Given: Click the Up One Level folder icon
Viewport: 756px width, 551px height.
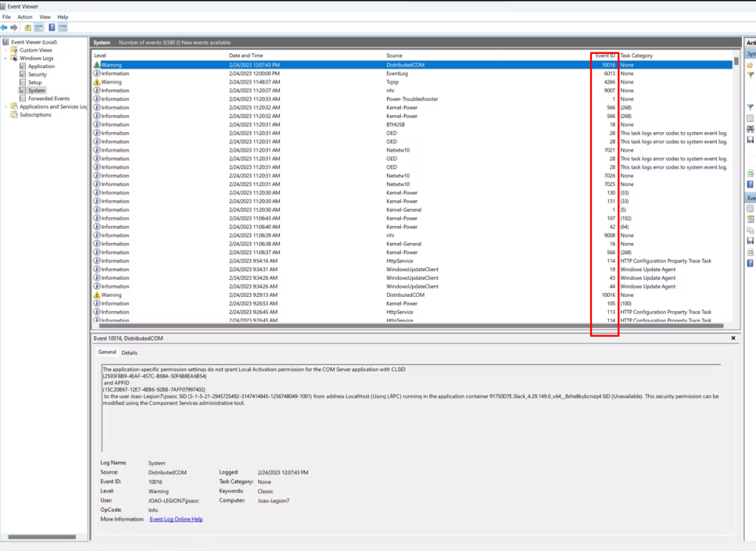Looking at the screenshot, I should click(28, 27).
